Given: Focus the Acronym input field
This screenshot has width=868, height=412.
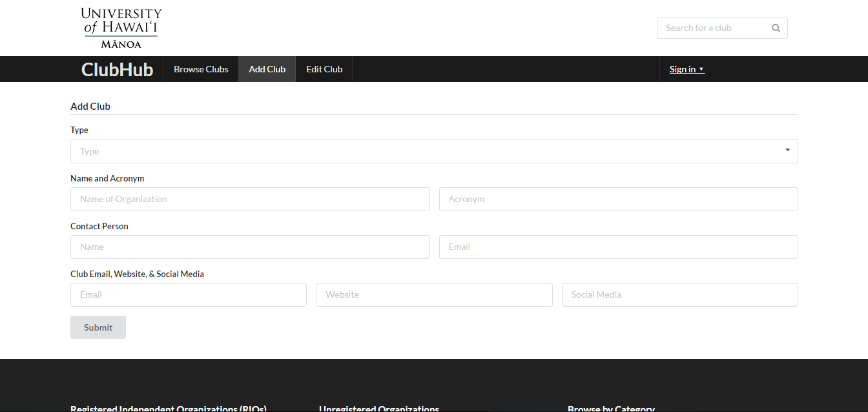Looking at the screenshot, I should pyautogui.click(x=618, y=199).
